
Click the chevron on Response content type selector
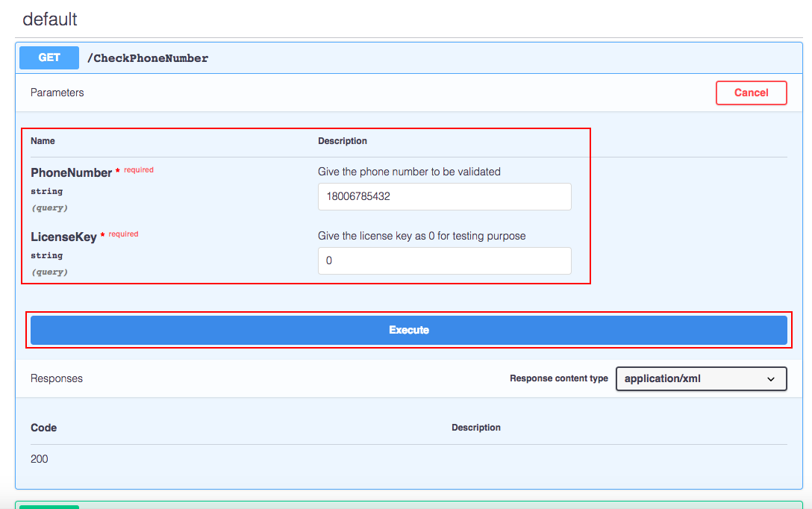tap(772, 378)
